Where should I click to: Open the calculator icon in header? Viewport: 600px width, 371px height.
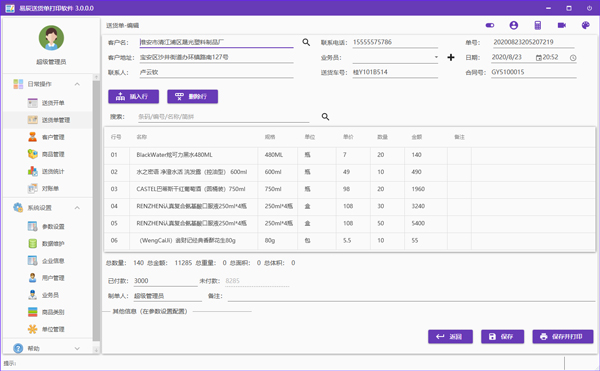(538, 25)
